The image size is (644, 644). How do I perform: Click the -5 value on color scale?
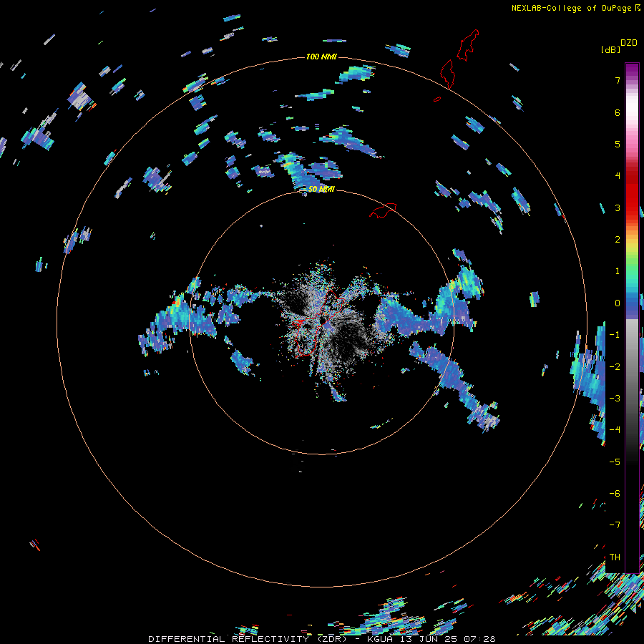click(615, 462)
